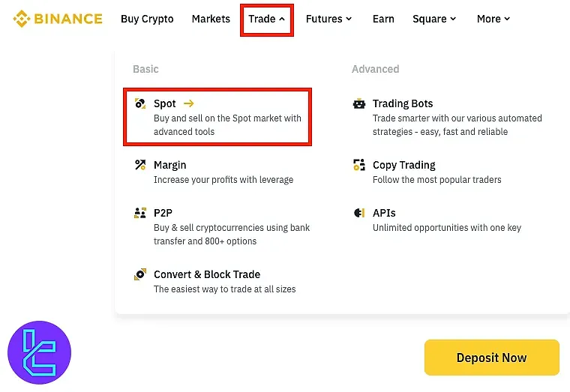This screenshot has width=570, height=392.
Task: Click the Trading Bots robot icon
Action: [x=358, y=104]
